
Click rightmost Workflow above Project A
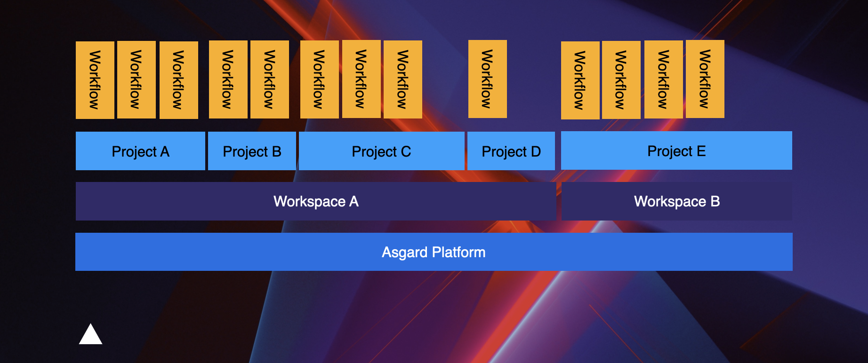coord(178,80)
